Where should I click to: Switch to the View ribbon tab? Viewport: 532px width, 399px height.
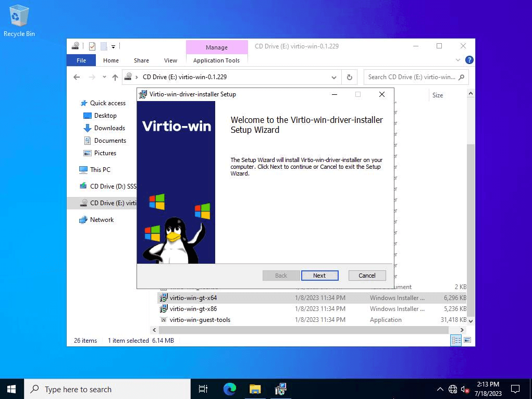[170, 60]
